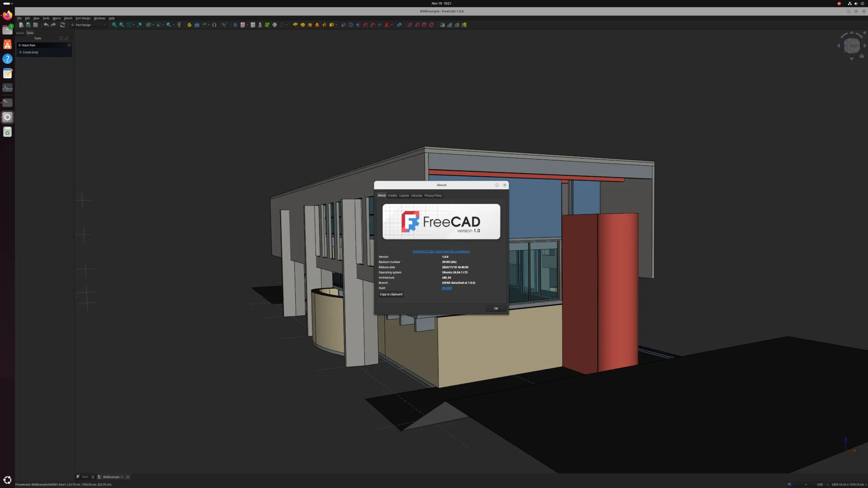Open Ubuntu Software from the dock
Image resolution: width=868 pixels, height=488 pixels.
[7, 44]
